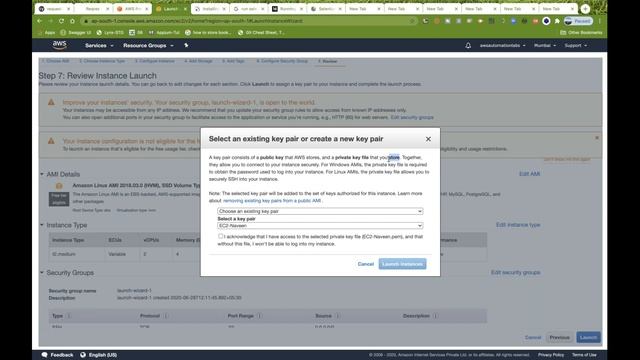
Task: Go to wizard step 6 Configure Security Group
Action: point(282,61)
